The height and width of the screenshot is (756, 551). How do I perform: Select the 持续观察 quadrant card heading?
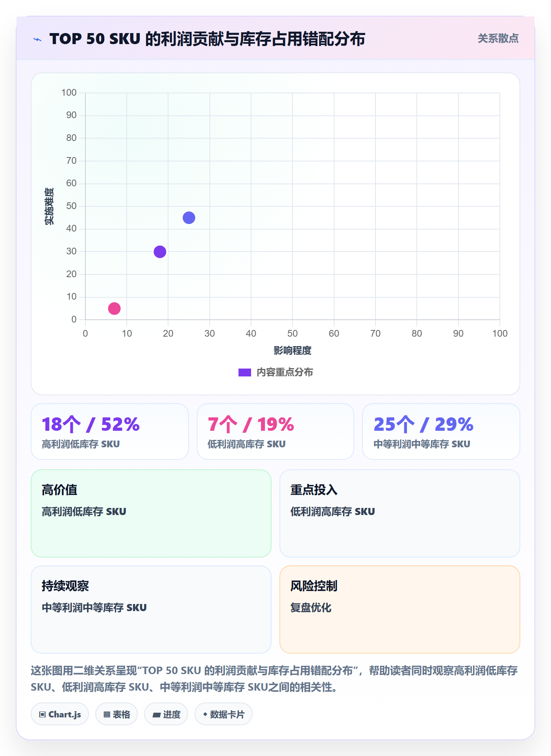click(x=65, y=586)
